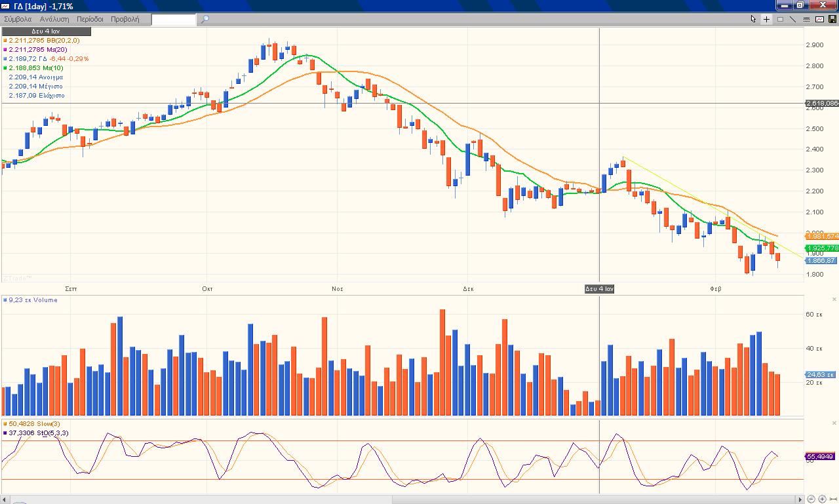Screen dimensions: 839x504
Task: Click the chart icon in title bar
Action: tap(6, 6)
